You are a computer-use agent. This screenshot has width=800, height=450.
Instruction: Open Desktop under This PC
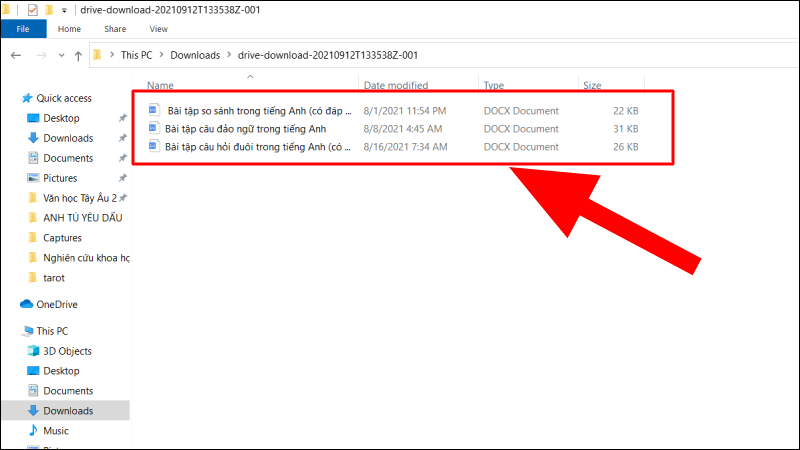[61, 370]
